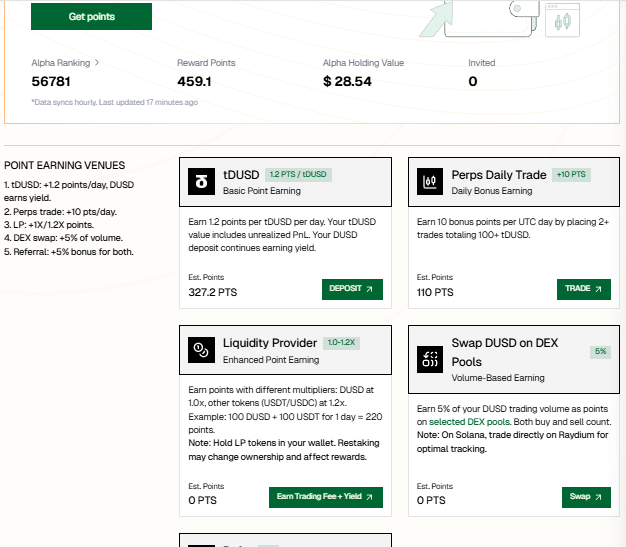Open Earn Trading Fee + Yield
The image size is (626, 547).
pyautogui.click(x=326, y=497)
